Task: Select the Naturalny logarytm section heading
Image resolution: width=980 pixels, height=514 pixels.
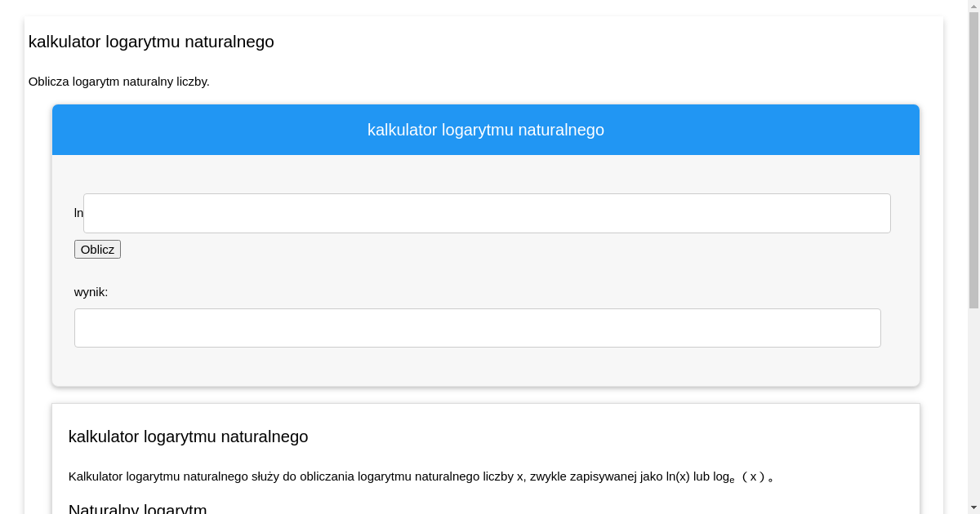Action: [138, 508]
